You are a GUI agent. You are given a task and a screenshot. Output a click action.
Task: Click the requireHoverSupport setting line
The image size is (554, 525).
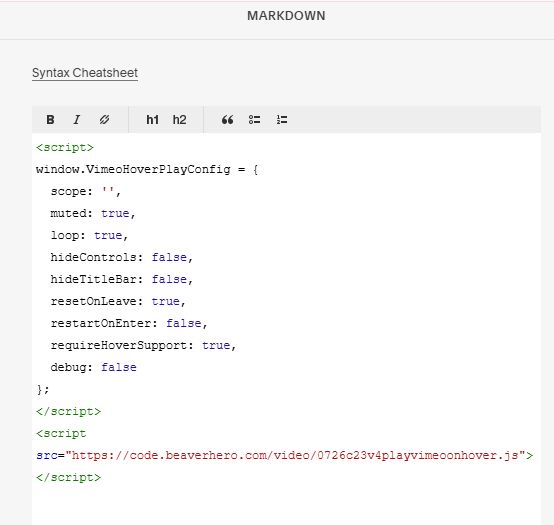(x=143, y=345)
